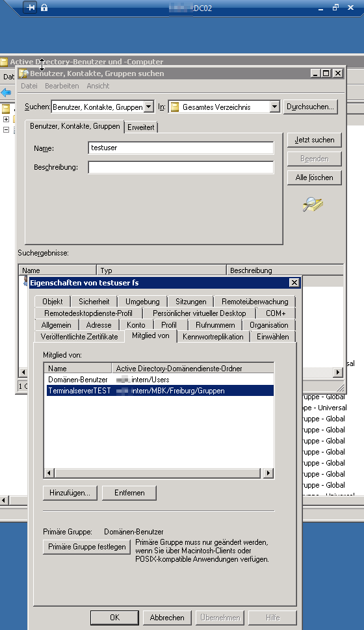Open the Bearbeiten menu

pos(62,86)
